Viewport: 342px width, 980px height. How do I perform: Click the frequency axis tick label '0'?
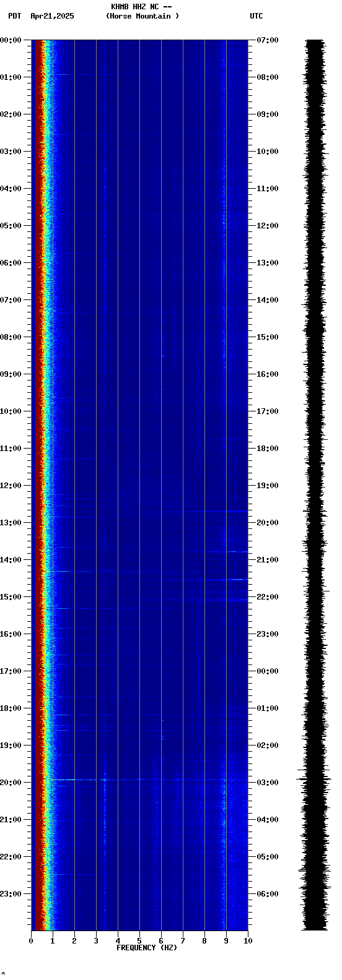pyautogui.click(x=31, y=941)
